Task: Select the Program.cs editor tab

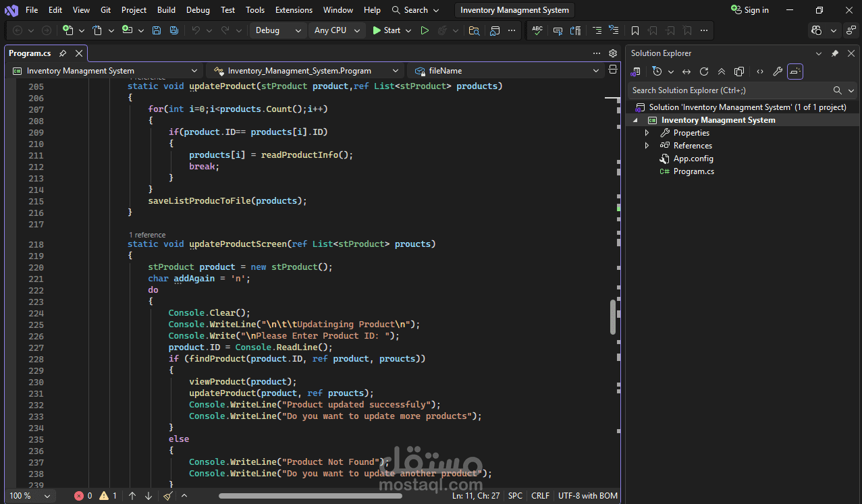Action: tap(30, 53)
